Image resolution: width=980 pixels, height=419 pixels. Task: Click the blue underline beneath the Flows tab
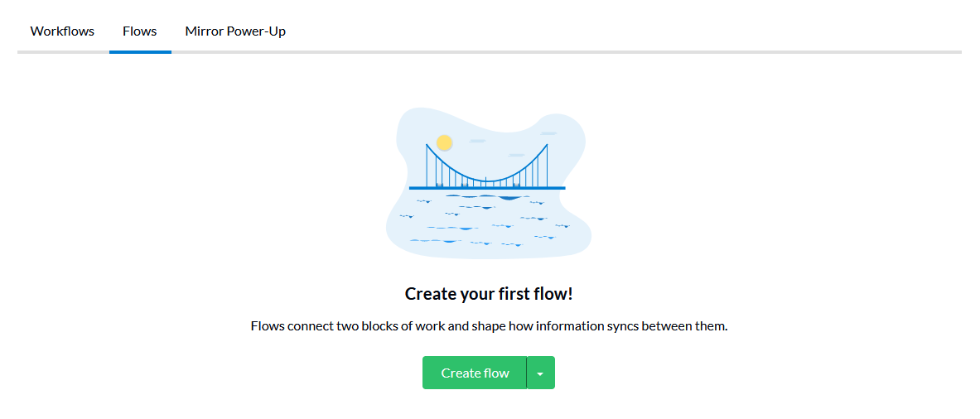[x=140, y=52]
